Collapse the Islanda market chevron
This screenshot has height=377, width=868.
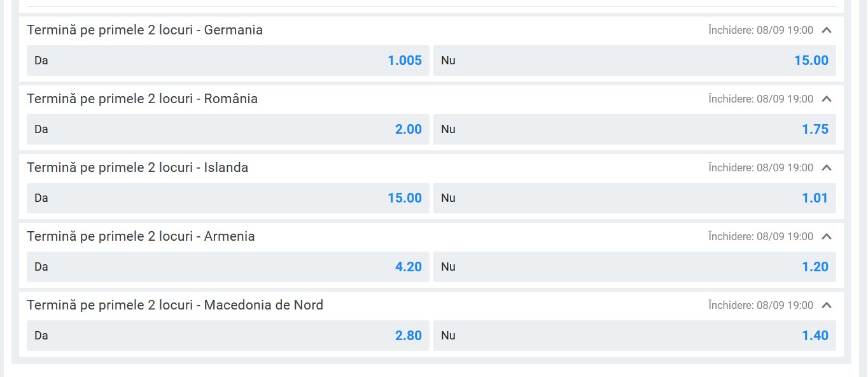[x=827, y=167]
